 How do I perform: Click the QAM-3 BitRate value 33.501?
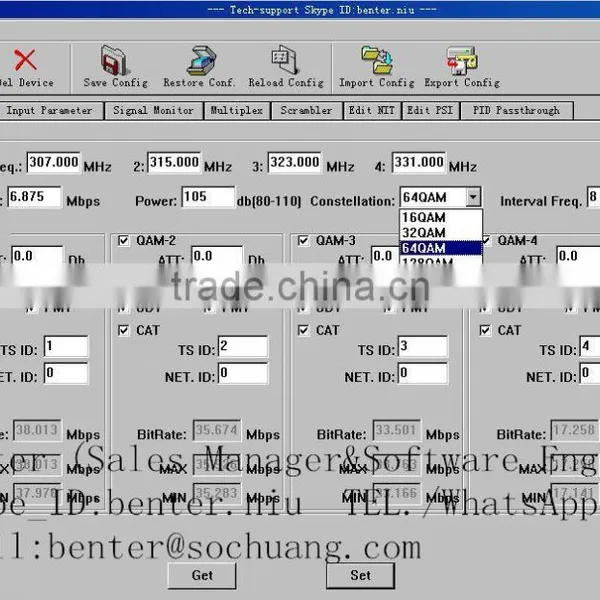click(397, 430)
